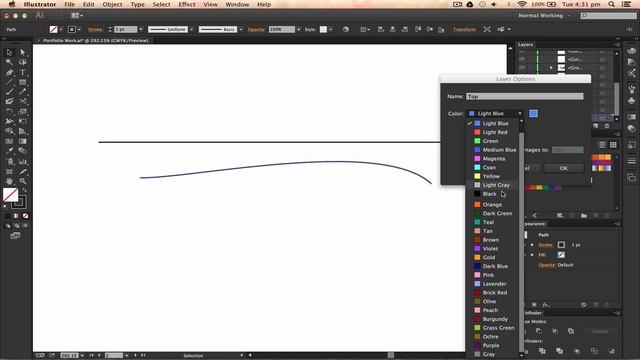Select the Hand tool
The width and height of the screenshot is (640, 360).
9,181
